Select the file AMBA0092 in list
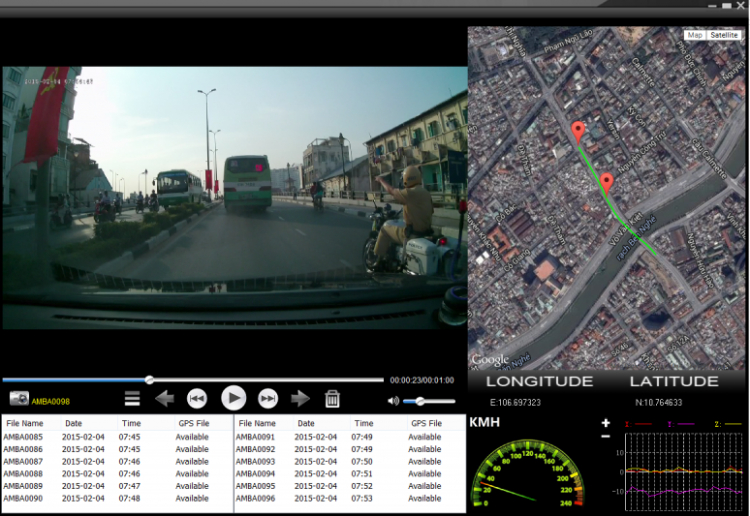750x516 pixels. point(349,449)
